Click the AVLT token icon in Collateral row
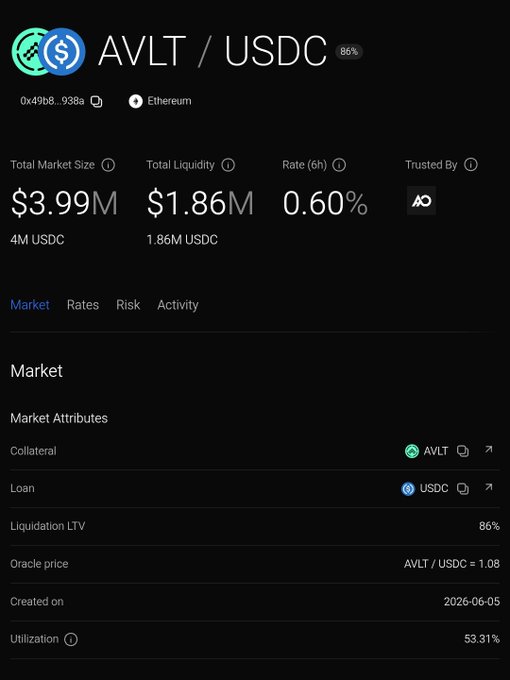510x680 pixels. [x=412, y=451]
